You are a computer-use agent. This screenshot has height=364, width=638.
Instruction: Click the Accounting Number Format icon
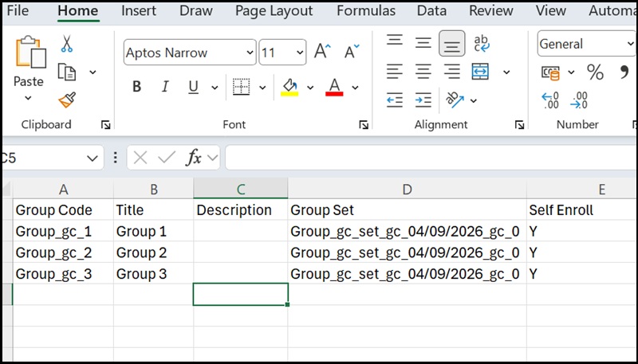coord(550,72)
